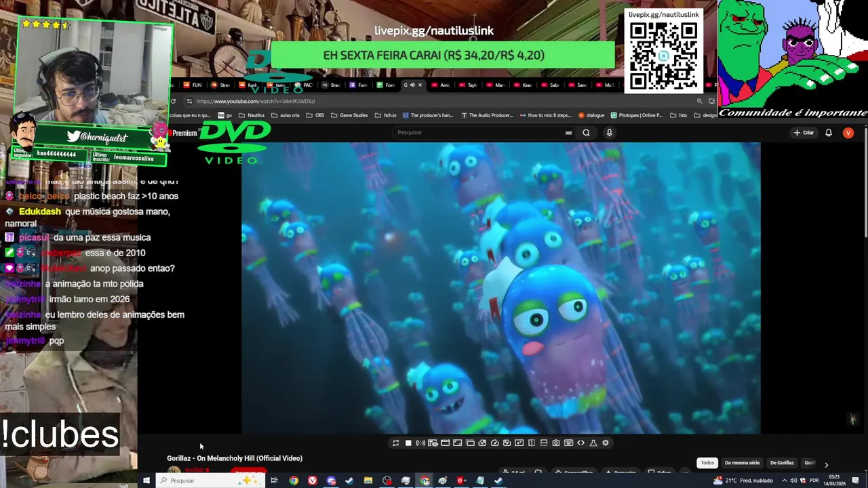
Task: Switch to the Brac browser tab
Action: tap(331, 85)
